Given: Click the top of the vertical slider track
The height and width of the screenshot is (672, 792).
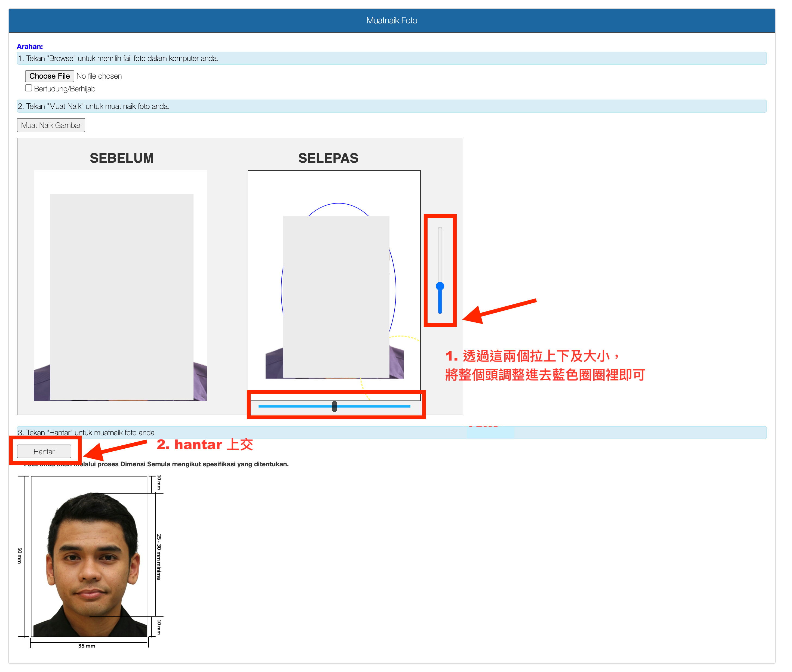Looking at the screenshot, I should (440, 230).
